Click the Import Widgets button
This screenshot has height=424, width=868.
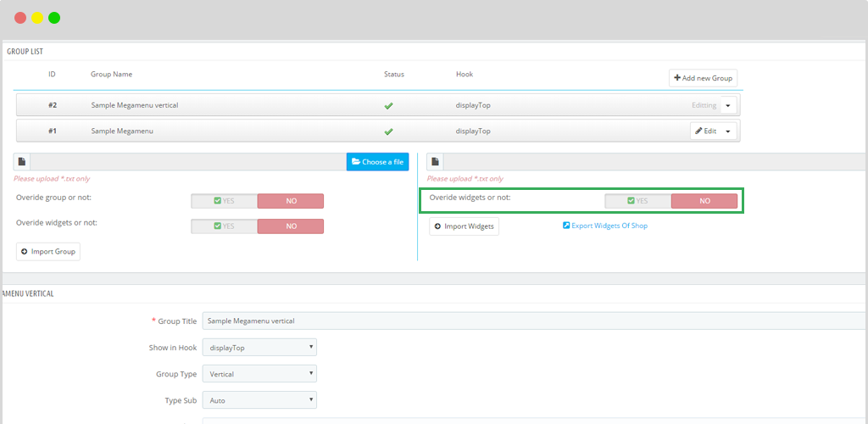(x=464, y=226)
